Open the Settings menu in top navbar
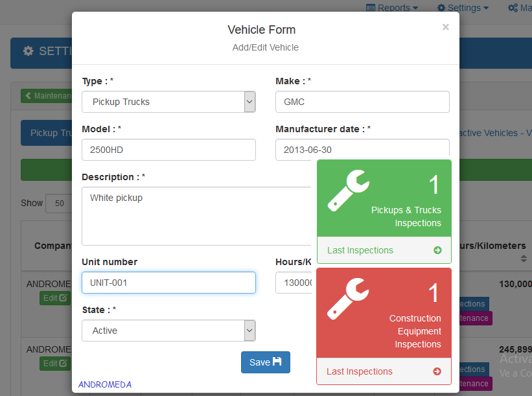 (463, 8)
